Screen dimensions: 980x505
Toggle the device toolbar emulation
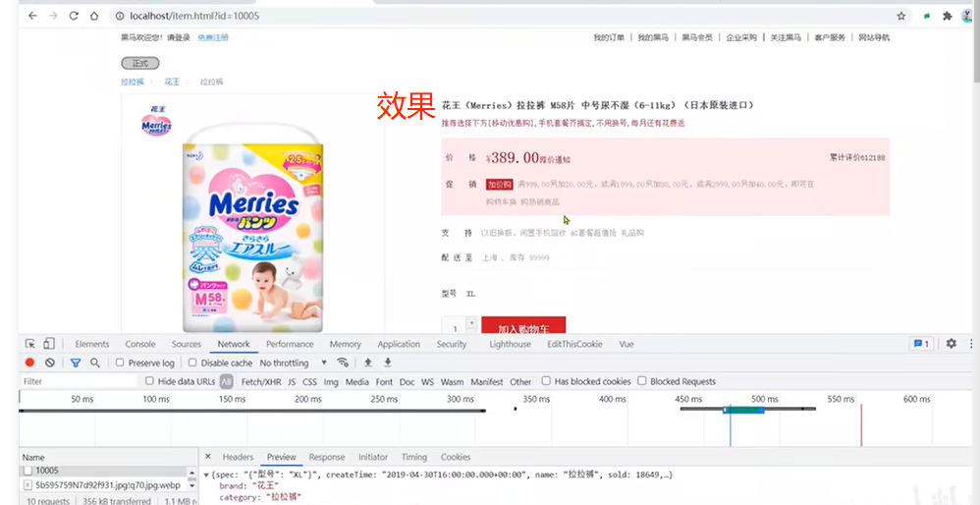pos(49,344)
